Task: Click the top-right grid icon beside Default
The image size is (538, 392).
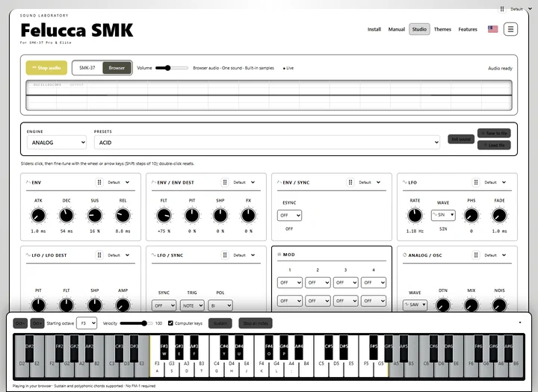Action: (x=502, y=9)
